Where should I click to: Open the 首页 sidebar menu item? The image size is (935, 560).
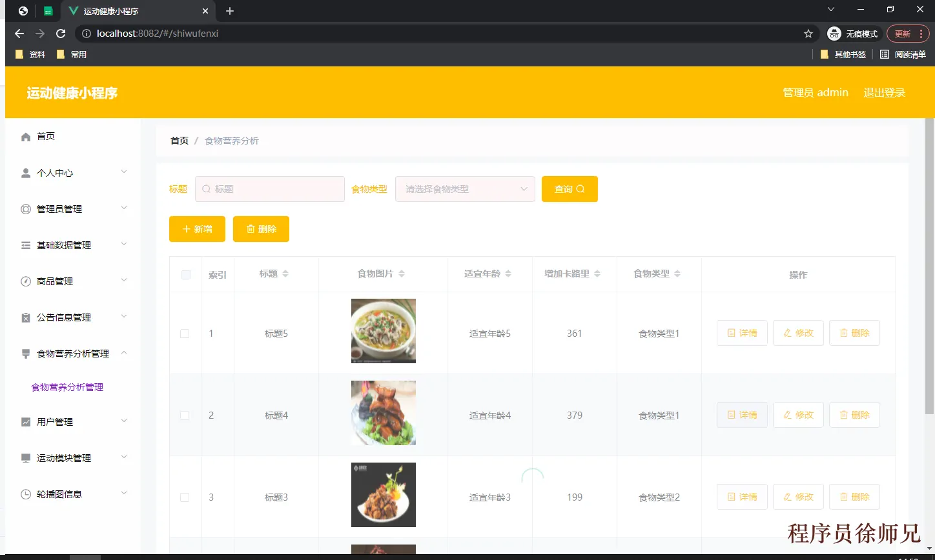tap(73, 137)
